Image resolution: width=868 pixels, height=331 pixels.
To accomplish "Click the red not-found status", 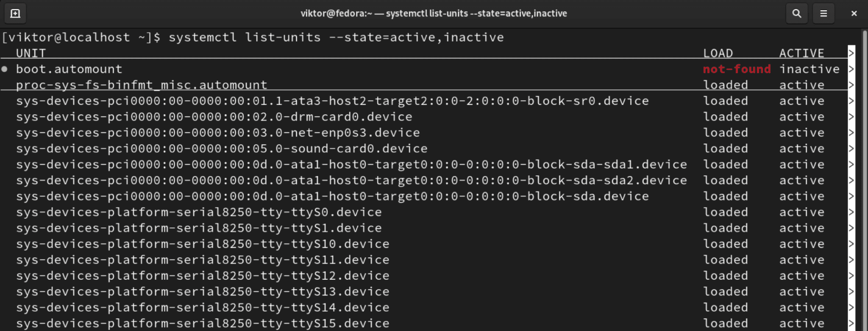I will point(737,69).
